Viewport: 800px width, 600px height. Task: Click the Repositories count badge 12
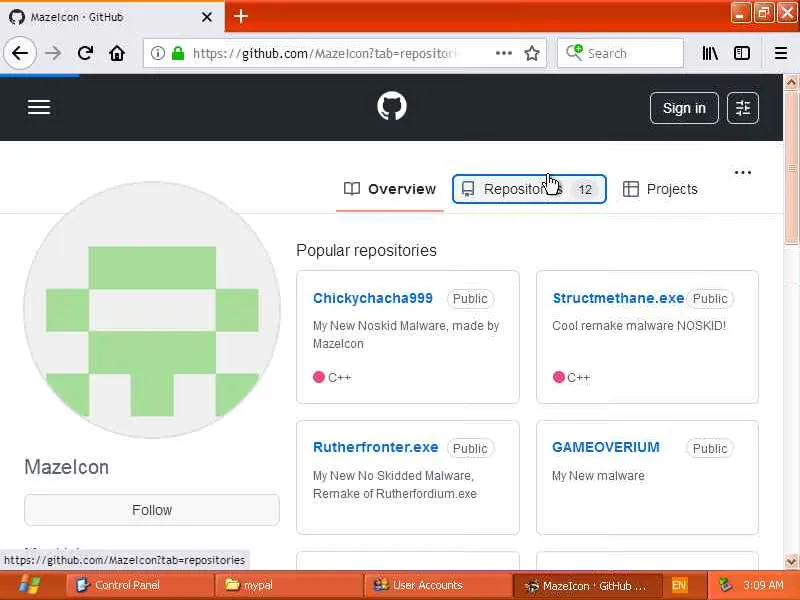pyautogui.click(x=585, y=190)
